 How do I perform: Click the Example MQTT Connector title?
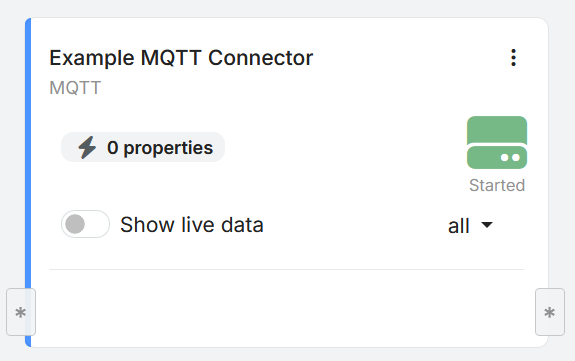coord(181,58)
